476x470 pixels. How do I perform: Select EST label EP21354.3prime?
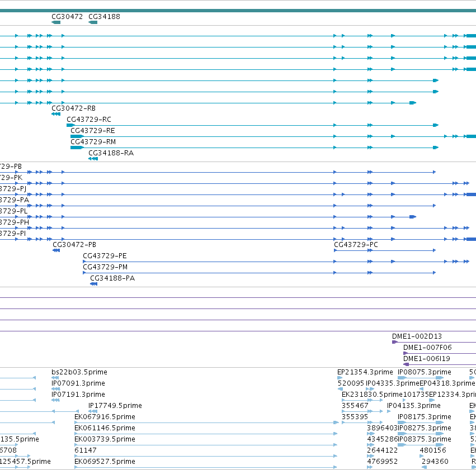click(x=365, y=372)
